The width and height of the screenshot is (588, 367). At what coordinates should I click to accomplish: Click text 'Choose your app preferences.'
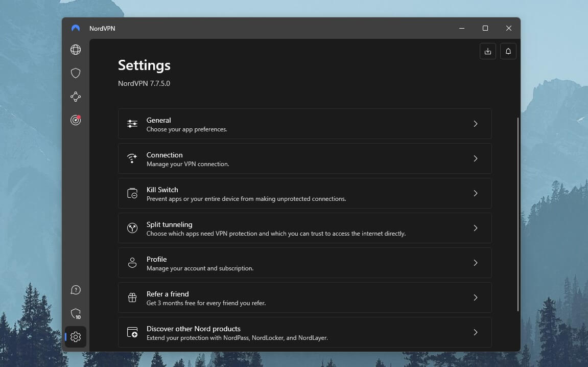[x=187, y=129]
